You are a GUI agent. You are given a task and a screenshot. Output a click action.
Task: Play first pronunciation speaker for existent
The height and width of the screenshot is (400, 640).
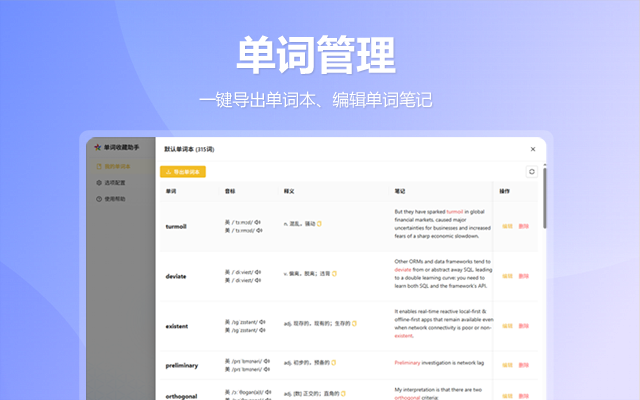[x=262, y=322]
